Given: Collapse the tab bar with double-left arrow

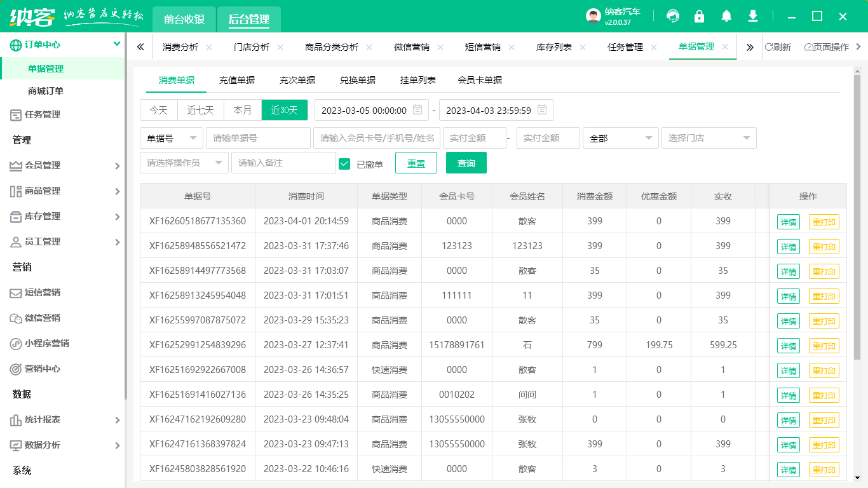Looking at the screenshot, I should click(x=140, y=47).
